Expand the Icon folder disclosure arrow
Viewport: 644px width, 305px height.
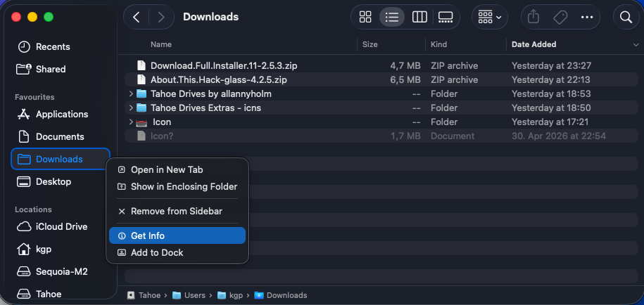click(131, 122)
